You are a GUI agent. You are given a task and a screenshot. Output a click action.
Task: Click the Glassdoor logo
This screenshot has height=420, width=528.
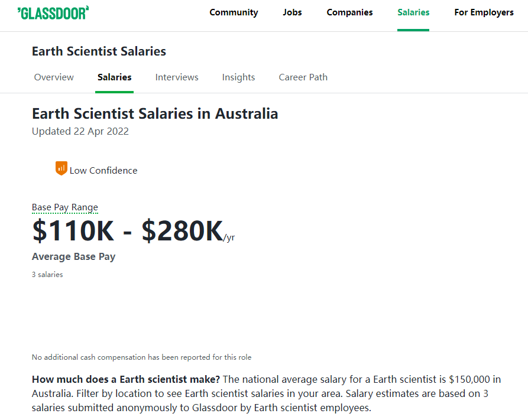click(x=53, y=13)
